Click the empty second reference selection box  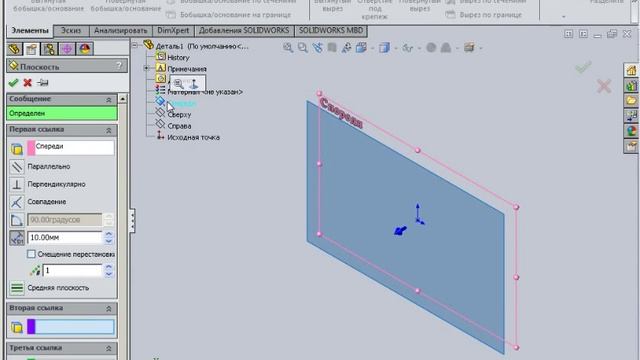click(x=75, y=327)
